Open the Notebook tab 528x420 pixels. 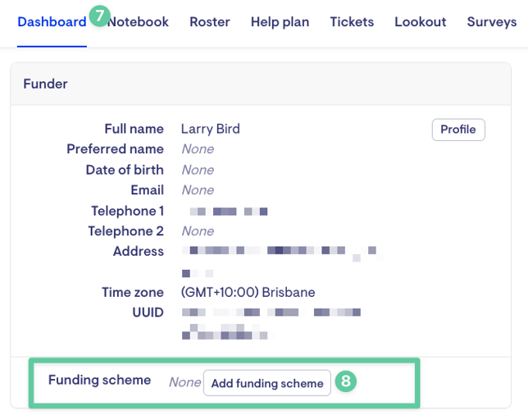coord(138,22)
